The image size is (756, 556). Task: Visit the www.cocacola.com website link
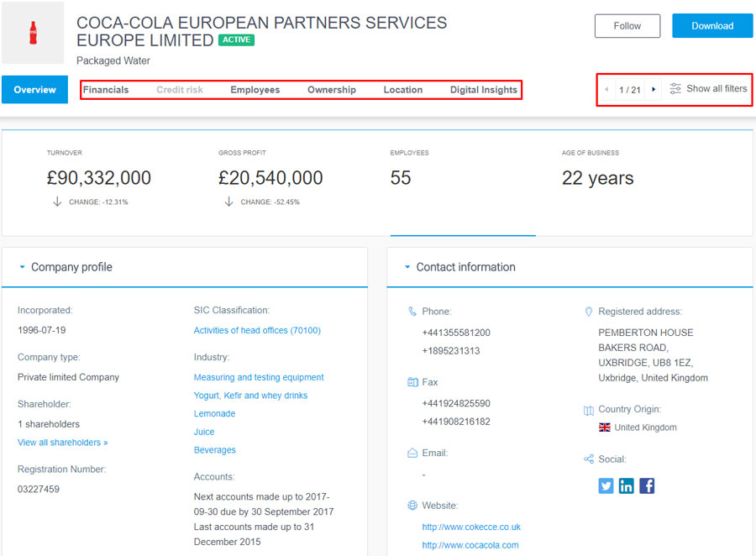pos(470,545)
